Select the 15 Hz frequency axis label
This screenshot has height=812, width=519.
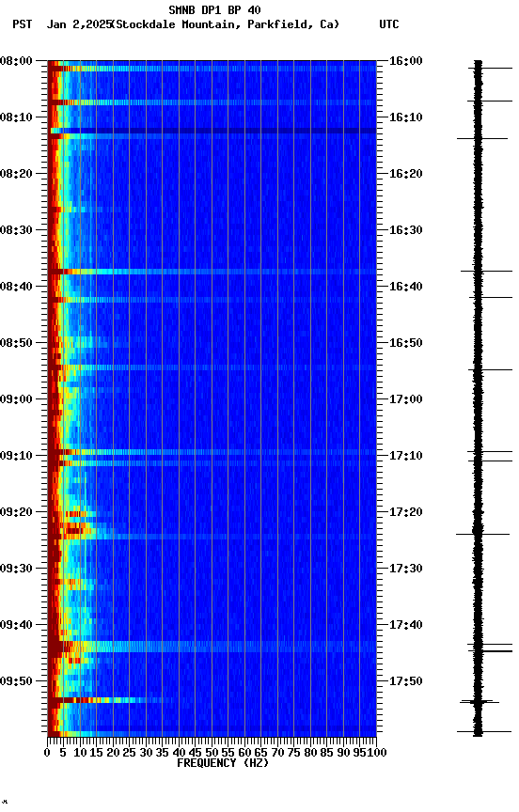coord(96,753)
